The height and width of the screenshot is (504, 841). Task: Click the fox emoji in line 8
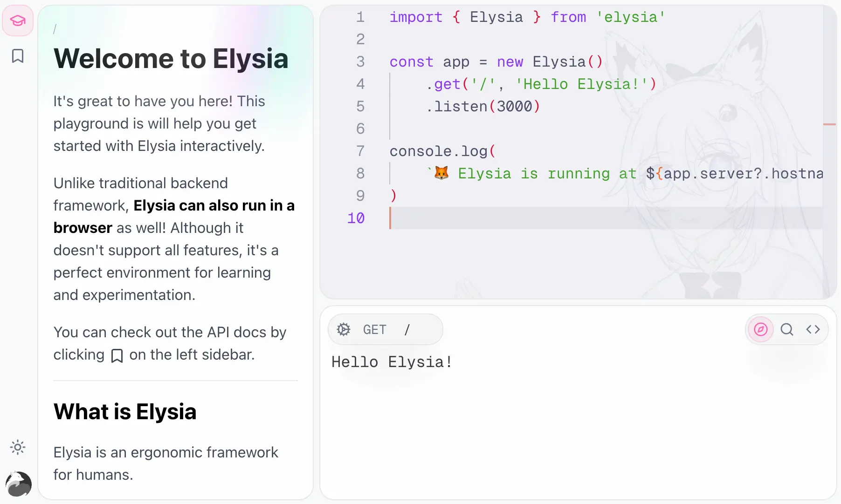(x=441, y=173)
